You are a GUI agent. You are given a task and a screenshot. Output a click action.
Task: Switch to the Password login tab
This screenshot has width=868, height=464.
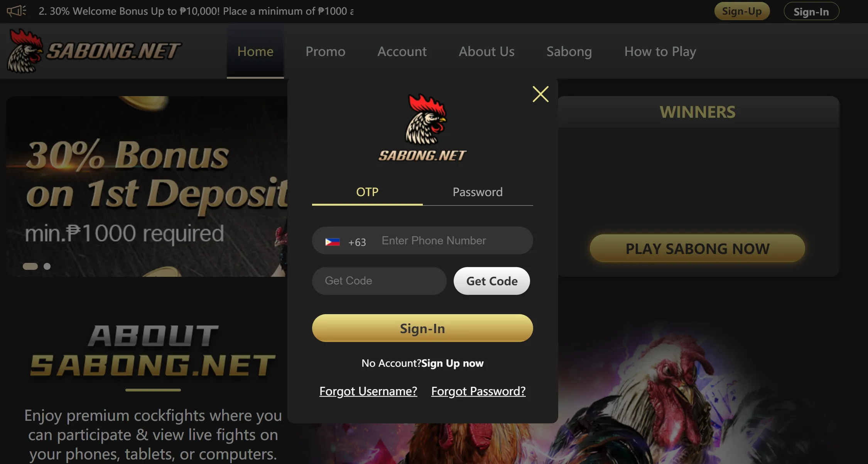pos(478,192)
